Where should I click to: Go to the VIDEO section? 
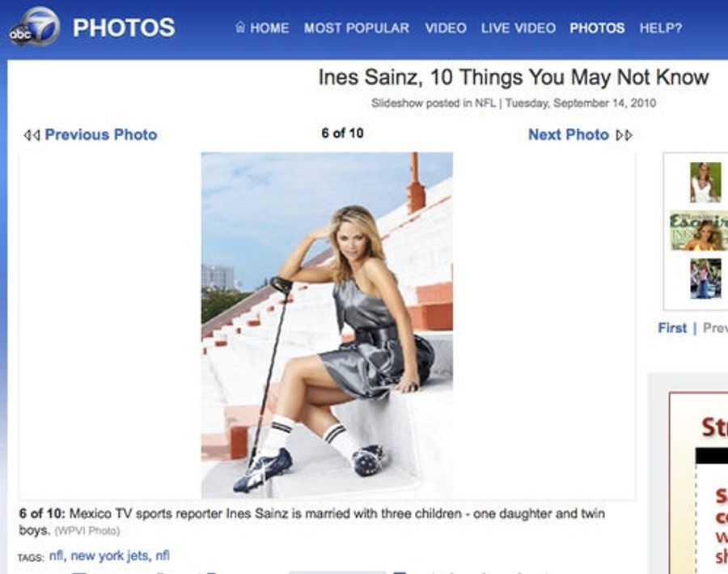(446, 28)
